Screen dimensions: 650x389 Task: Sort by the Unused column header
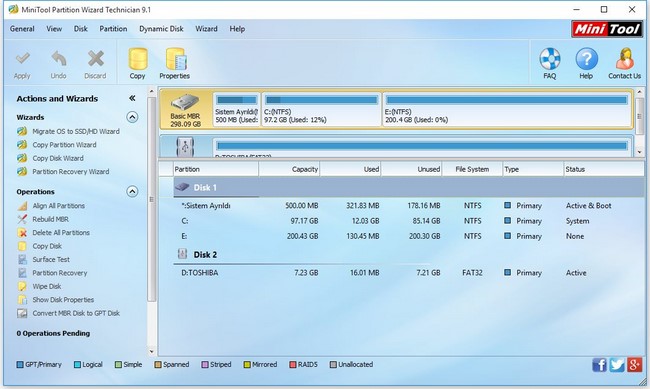pyautogui.click(x=412, y=169)
